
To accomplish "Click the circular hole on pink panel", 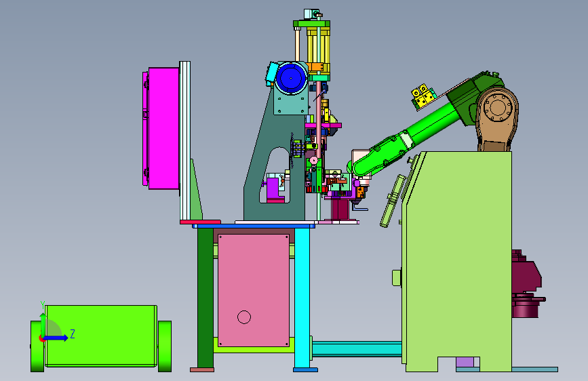I will (x=244, y=317).
